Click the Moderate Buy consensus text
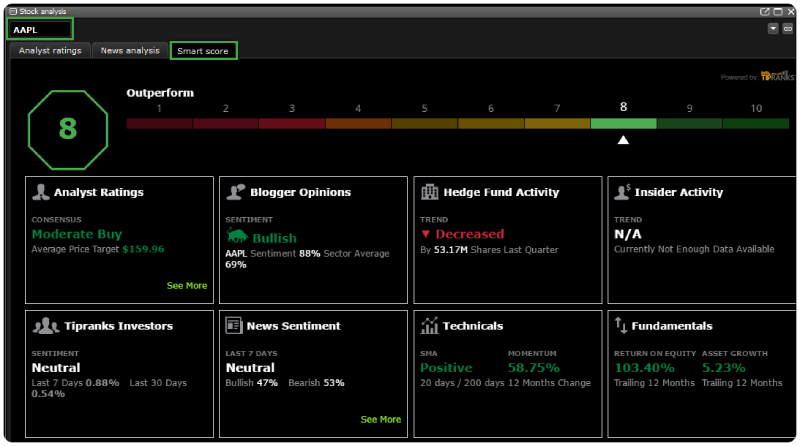 [77, 234]
